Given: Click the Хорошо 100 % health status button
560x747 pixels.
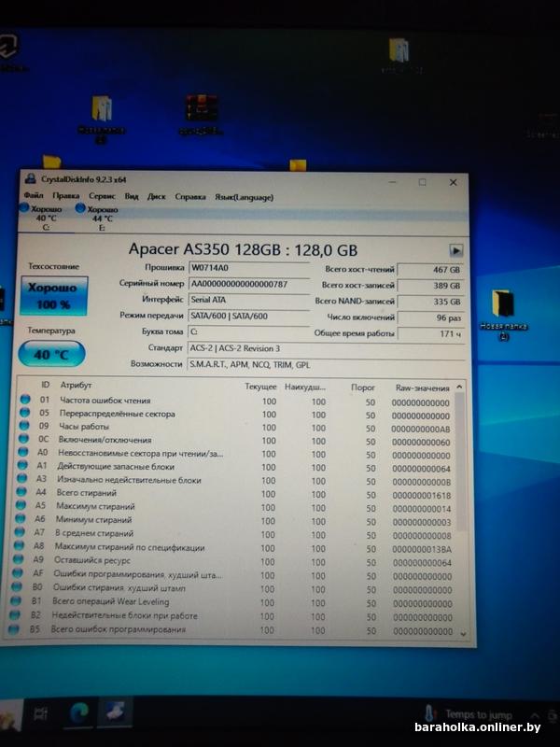Looking at the screenshot, I should (54, 296).
